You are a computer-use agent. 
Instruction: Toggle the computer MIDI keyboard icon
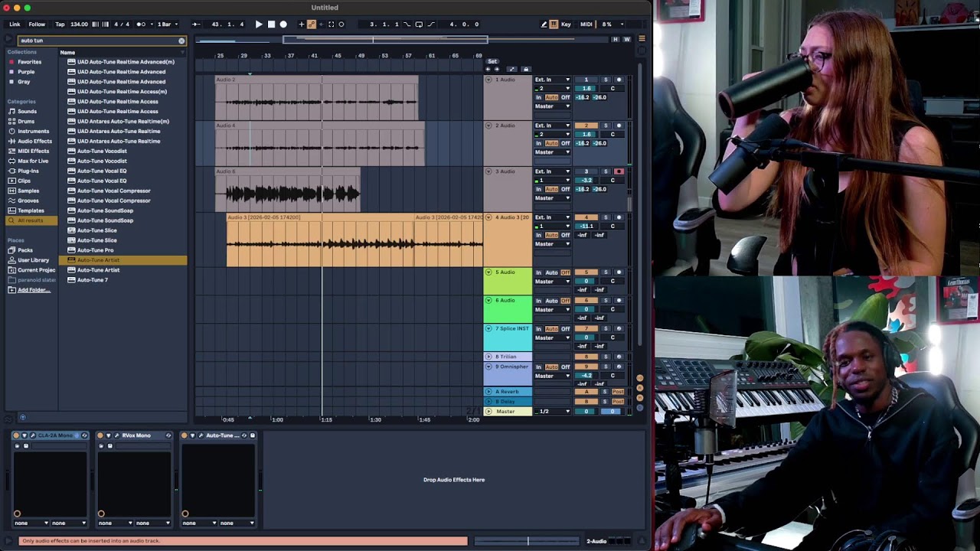[554, 24]
